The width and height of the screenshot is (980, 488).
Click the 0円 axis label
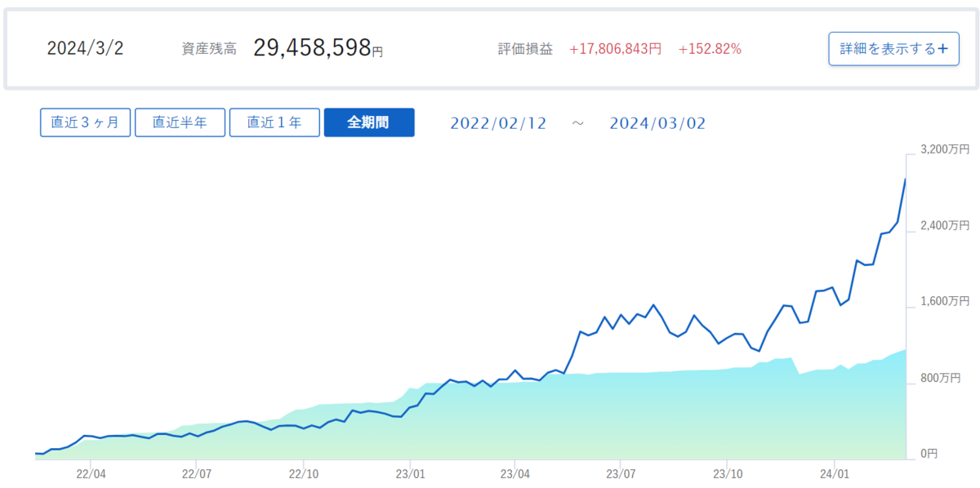[929, 453]
